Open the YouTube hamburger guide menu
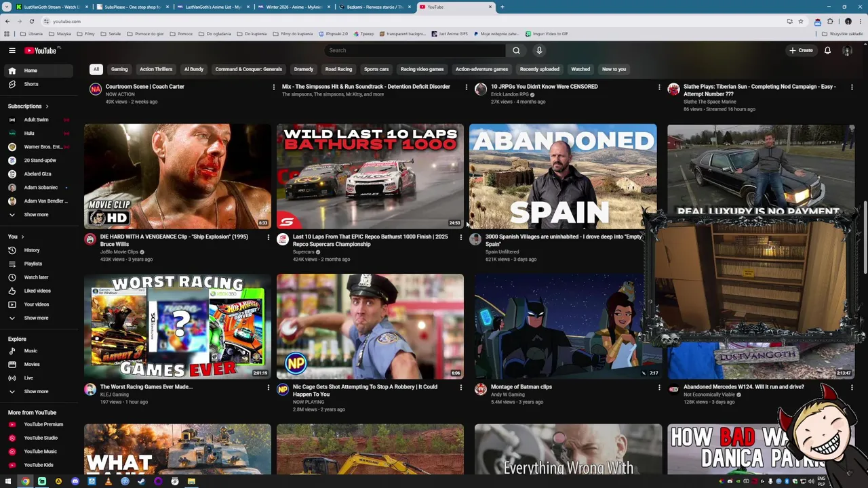 [12, 50]
